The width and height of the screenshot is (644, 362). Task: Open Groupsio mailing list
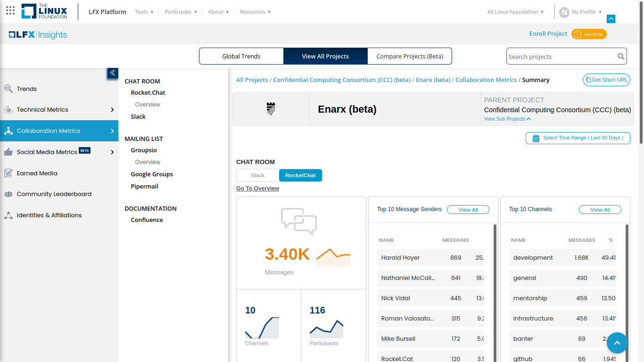[x=144, y=150]
